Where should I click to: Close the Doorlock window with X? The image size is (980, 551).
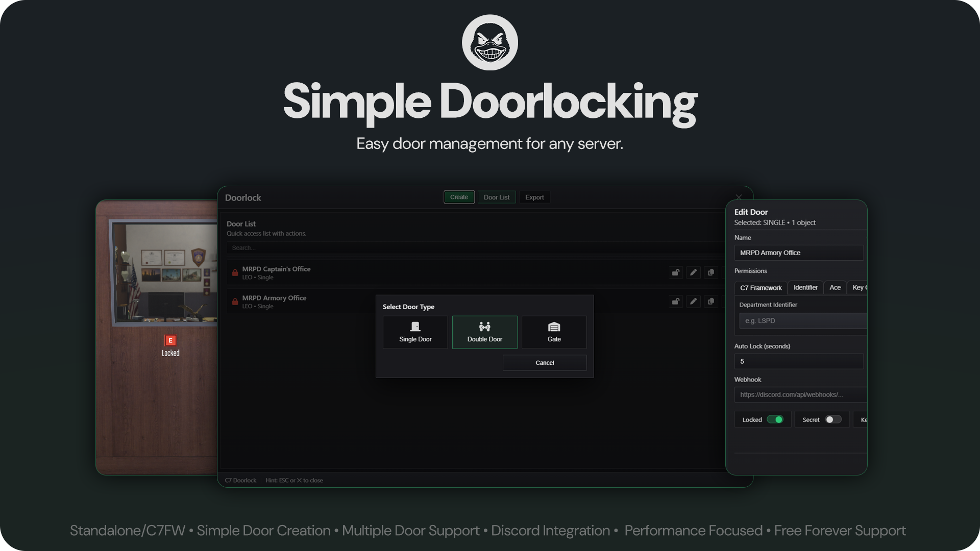coord(739,197)
